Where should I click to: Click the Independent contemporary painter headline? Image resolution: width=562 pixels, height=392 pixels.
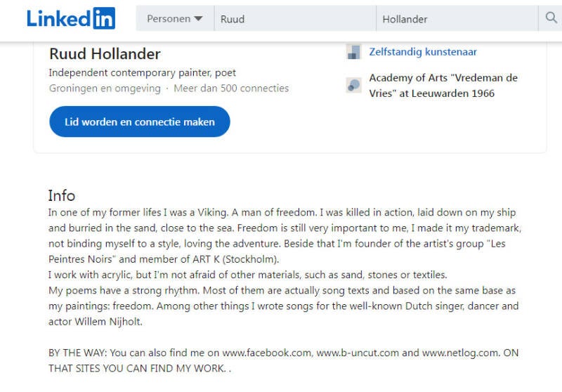(x=142, y=72)
